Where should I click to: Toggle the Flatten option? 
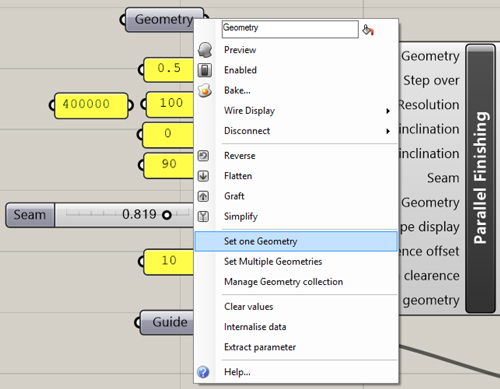[296, 176]
